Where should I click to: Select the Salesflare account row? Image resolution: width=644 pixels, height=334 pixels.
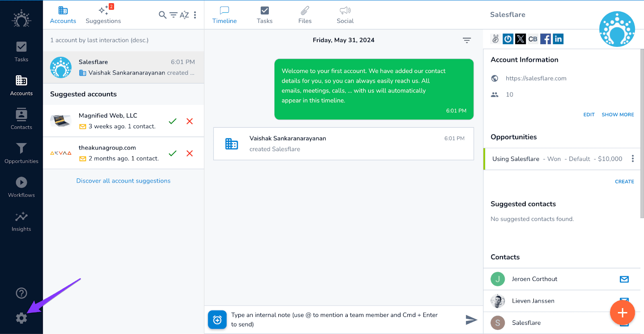(124, 67)
